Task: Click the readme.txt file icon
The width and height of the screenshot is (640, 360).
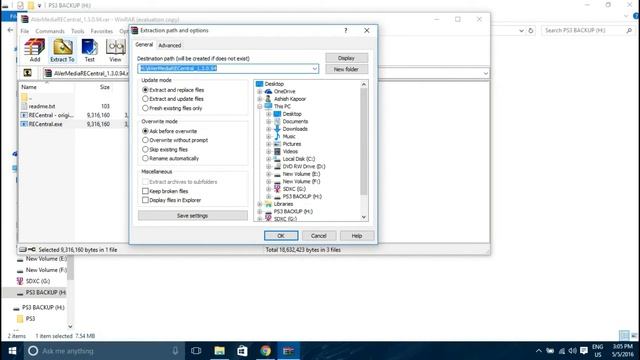Action: tap(24, 106)
